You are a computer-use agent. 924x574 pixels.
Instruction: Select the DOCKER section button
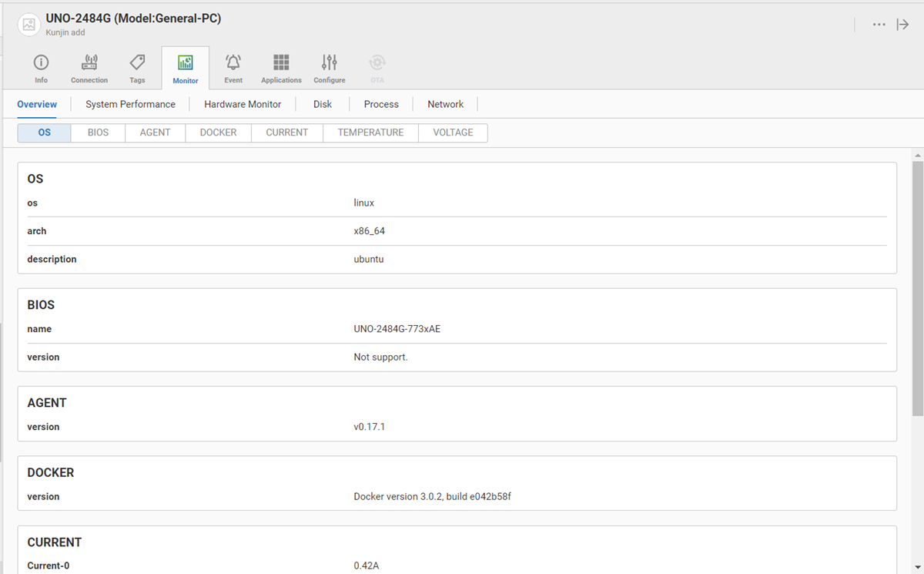point(218,133)
